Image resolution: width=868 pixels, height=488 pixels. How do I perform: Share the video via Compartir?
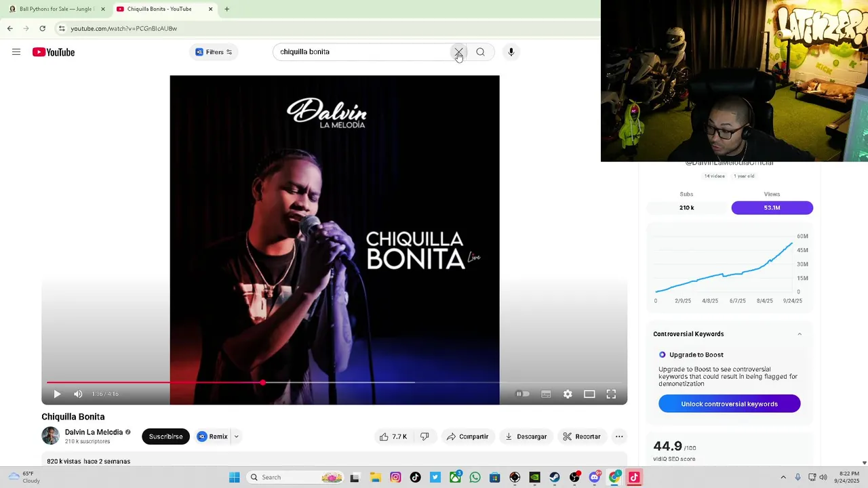coord(467,436)
